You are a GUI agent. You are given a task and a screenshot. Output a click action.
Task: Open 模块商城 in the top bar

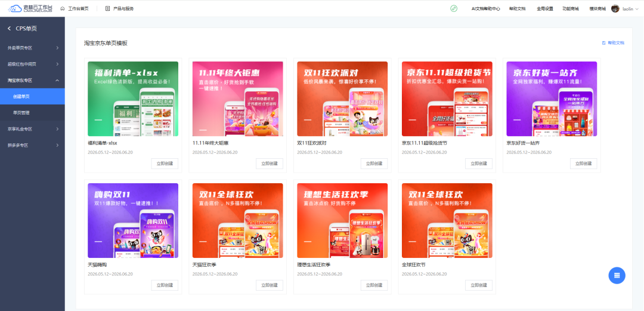point(597,8)
